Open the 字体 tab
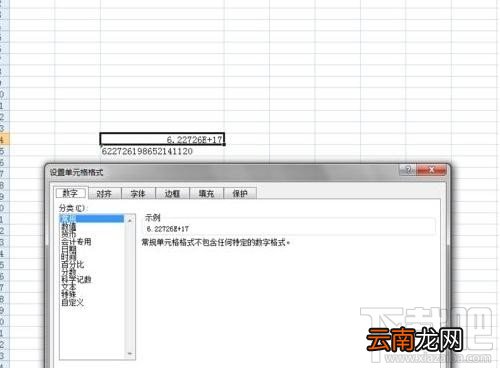Viewport: 500px width, 368px height. pyautogui.click(x=138, y=194)
